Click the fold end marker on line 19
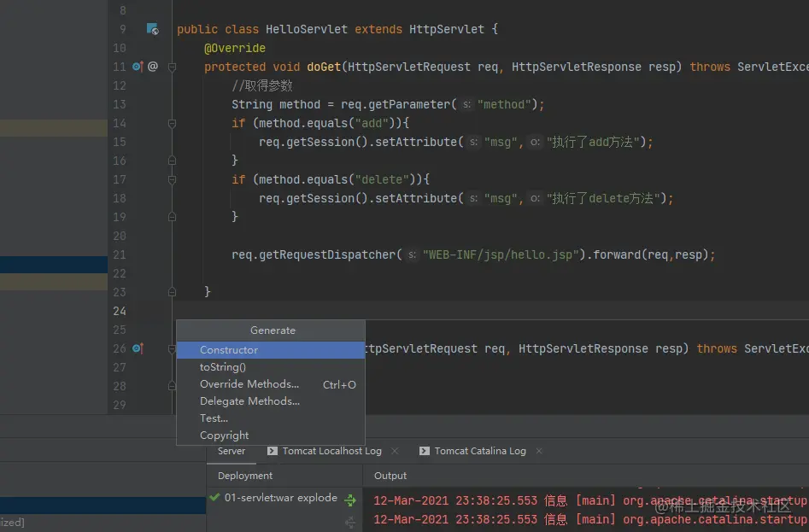809x532 pixels. point(173,217)
